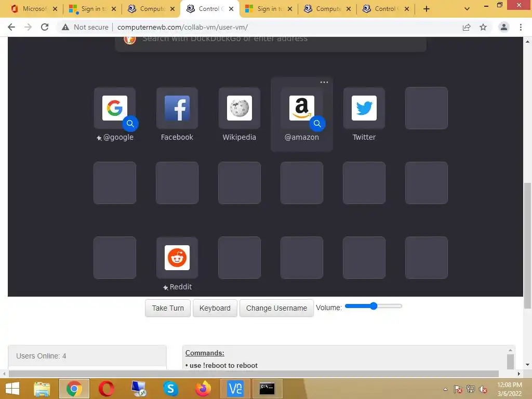Close the Microsoft Office tab
532x399 pixels.
(x=55, y=9)
